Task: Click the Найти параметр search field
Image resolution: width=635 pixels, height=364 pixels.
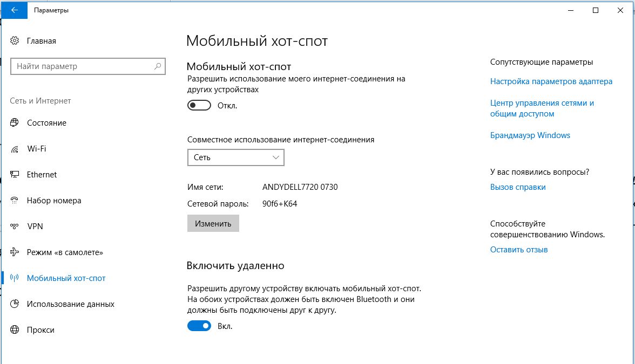Action: tap(88, 66)
